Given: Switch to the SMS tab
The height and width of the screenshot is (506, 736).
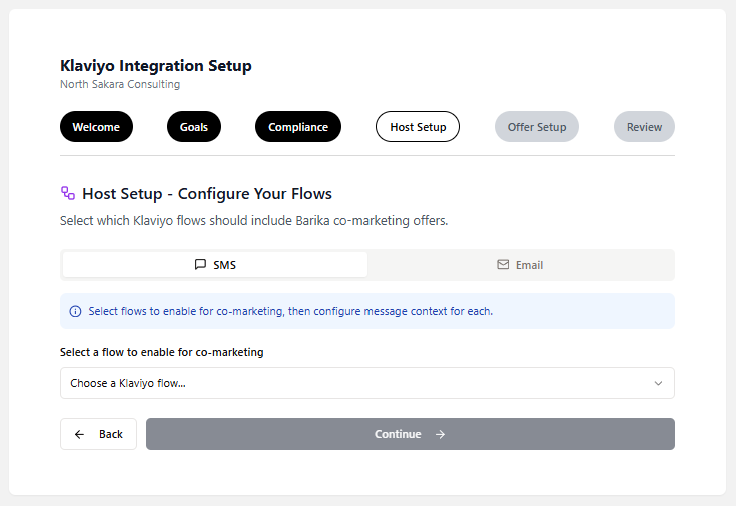Looking at the screenshot, I should pos(215,265).
